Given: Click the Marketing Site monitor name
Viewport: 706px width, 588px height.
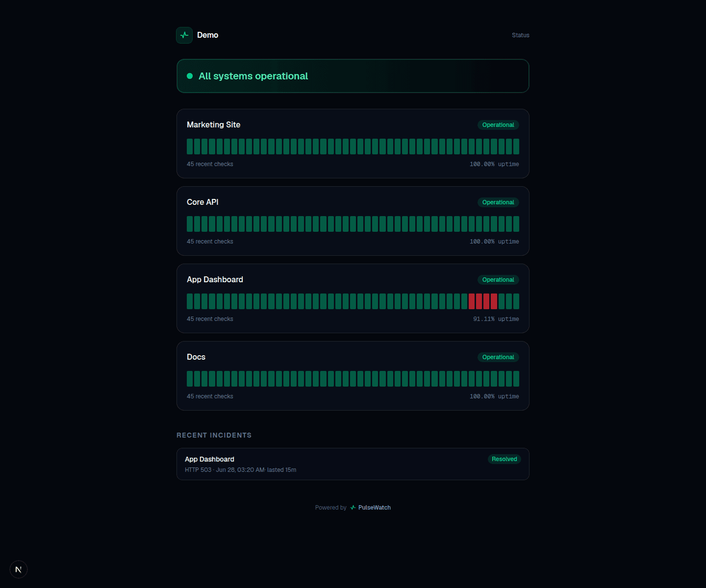Looking at the screenshot, I should [214, 124].
